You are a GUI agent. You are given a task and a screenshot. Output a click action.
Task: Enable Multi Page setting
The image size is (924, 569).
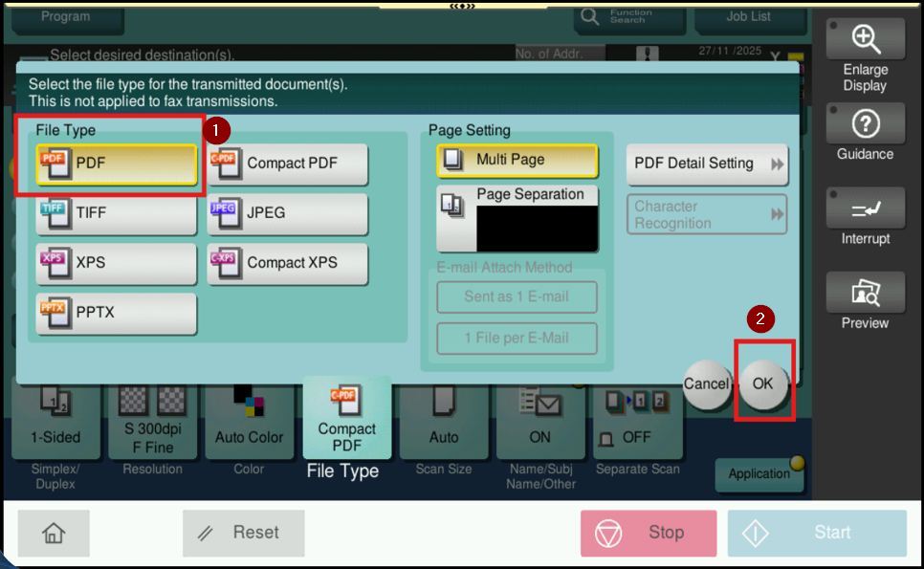tap(517, 161)
